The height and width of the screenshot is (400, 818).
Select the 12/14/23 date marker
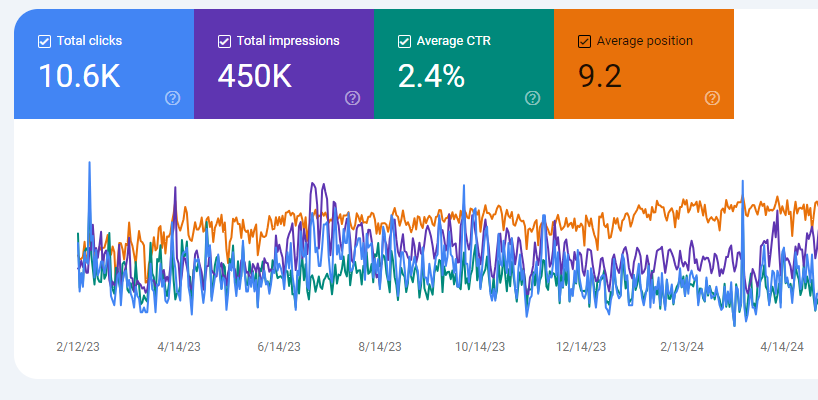tap(581, 347)
